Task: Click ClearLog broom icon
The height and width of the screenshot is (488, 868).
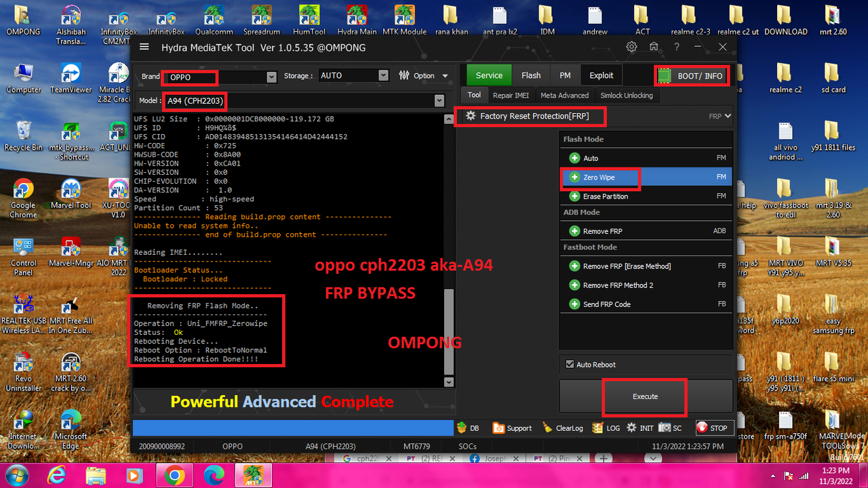Action: (x=562, y=428)
